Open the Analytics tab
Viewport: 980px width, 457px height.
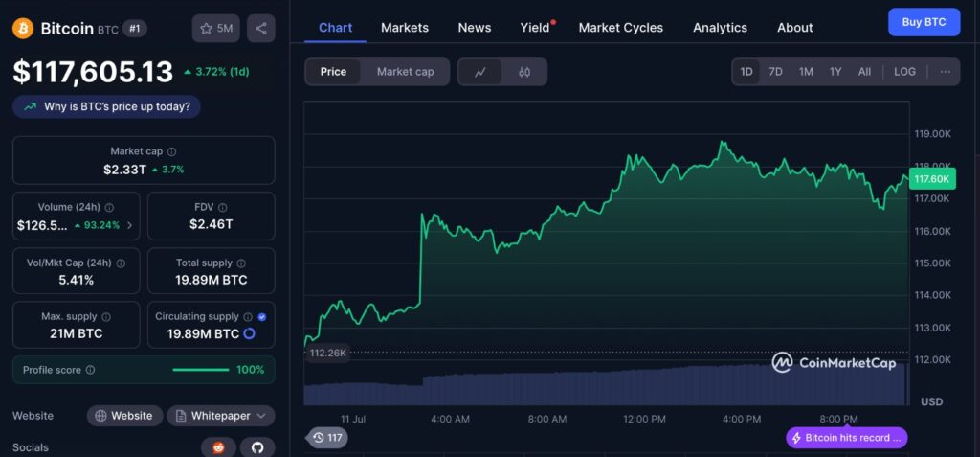(720, 28)
